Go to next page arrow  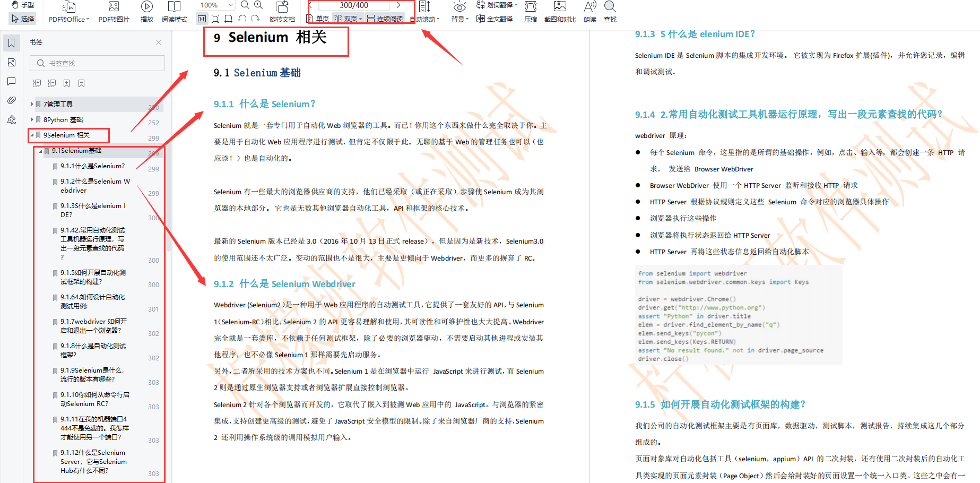pos(398,5)
